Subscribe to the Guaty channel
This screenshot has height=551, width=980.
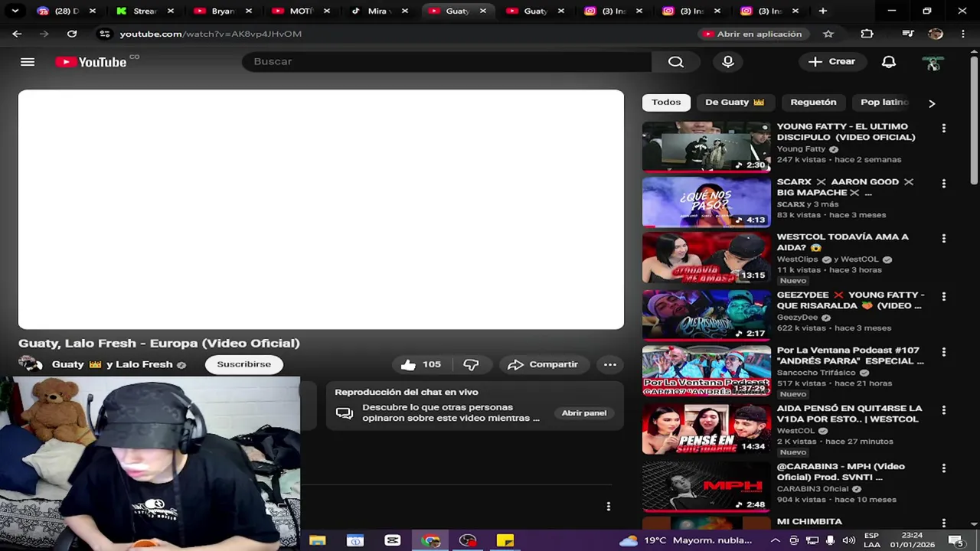pos(243,364)
